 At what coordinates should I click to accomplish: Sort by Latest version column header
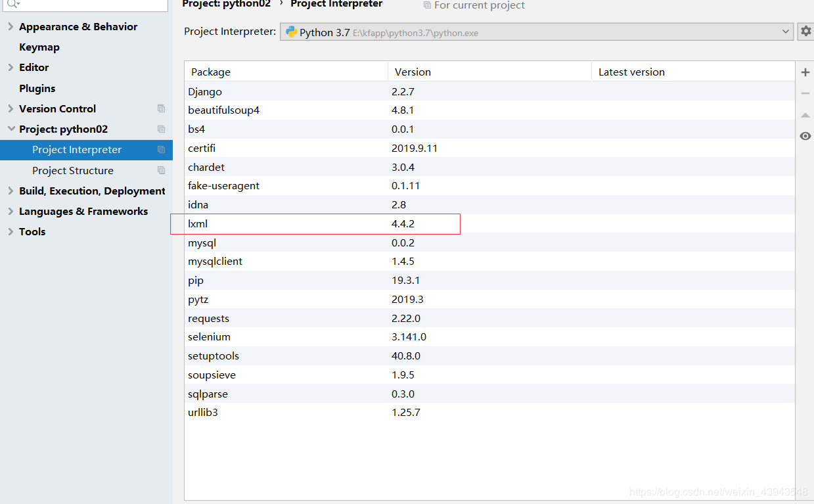[693, 72]
